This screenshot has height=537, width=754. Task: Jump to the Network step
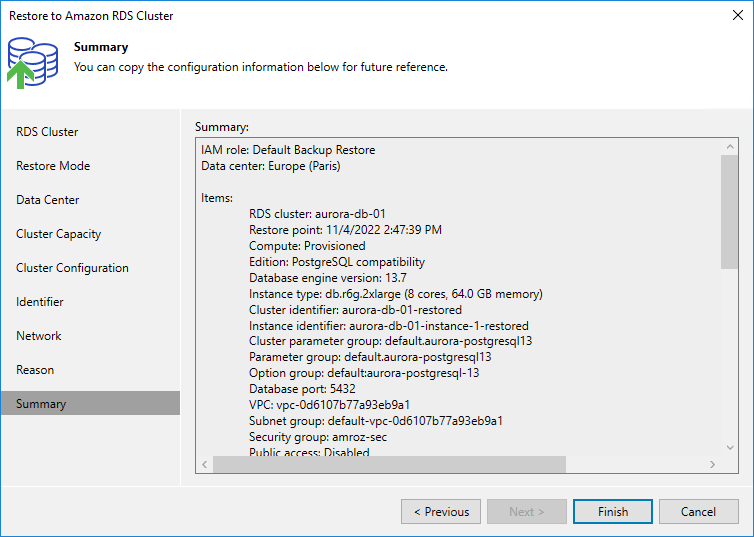tap(39, 336)
